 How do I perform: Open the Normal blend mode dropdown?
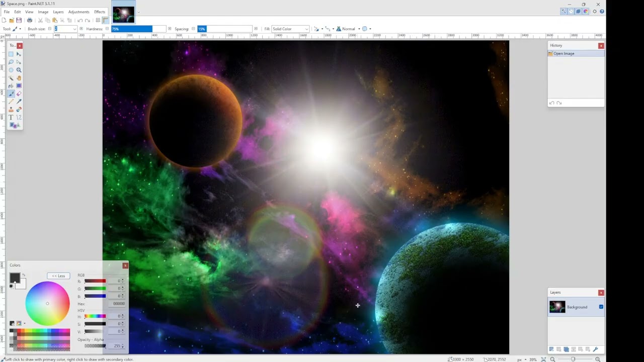(x=348, y=29)
